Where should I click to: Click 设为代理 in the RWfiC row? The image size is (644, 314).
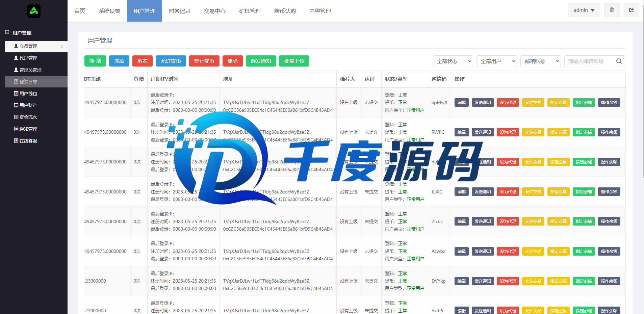pyautogui.click(x=508, y=132)
